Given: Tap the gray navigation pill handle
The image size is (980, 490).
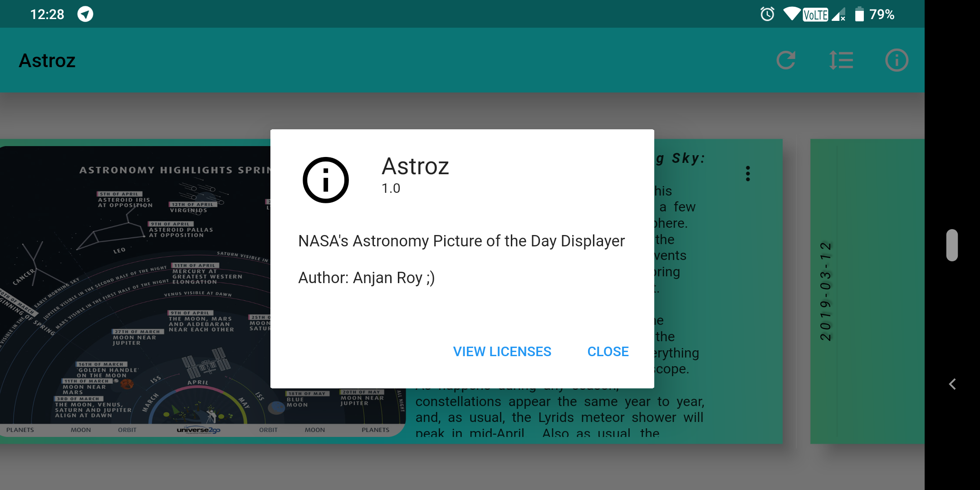Looking at the screenshot, I should pyautogui.click(x=952, y=245).
